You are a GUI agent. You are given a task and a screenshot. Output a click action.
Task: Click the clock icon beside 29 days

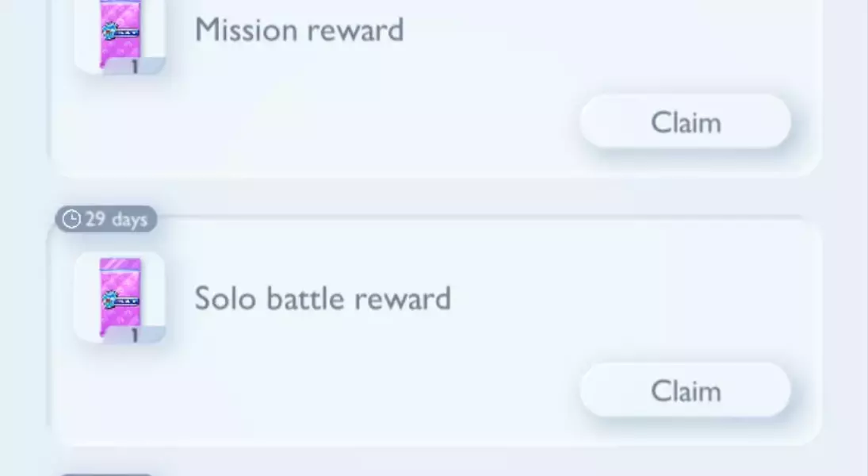(71, 220)
